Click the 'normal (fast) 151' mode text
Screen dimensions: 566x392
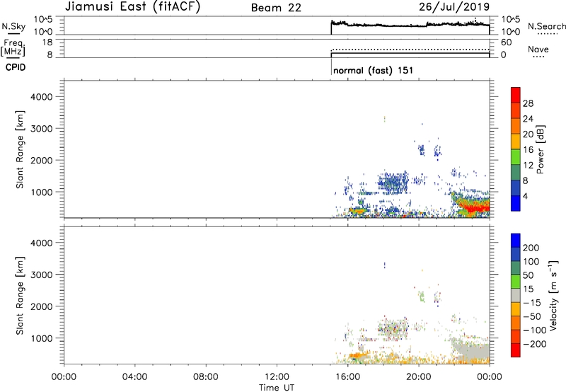point(374,70)
